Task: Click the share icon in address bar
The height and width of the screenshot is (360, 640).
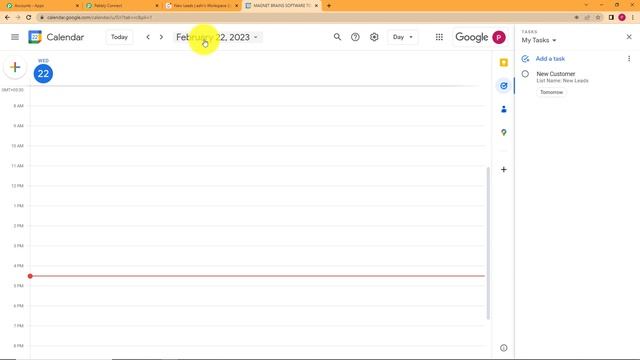Action: [x=587, y=18]
